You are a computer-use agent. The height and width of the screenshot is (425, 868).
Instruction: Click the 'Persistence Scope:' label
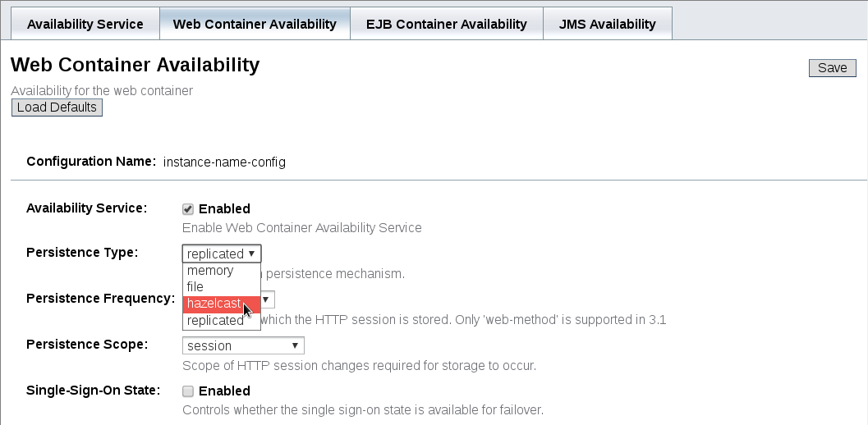pos(87,345)
